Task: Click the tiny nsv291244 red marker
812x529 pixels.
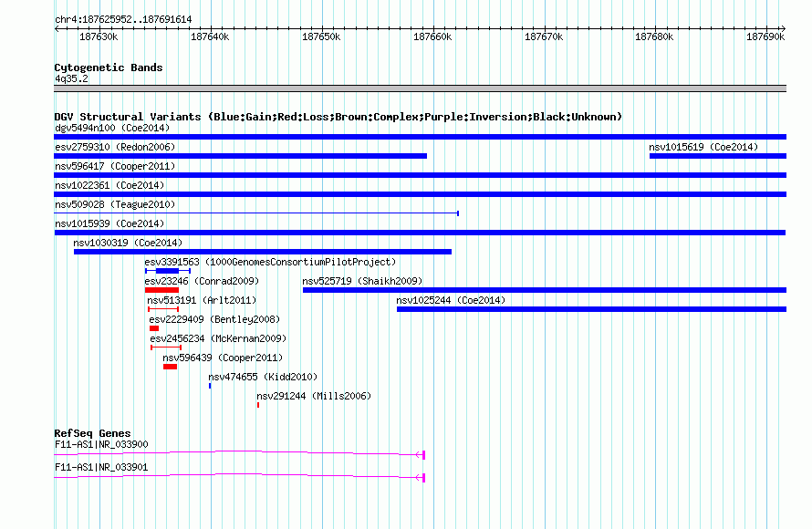Action: point(258,405)
